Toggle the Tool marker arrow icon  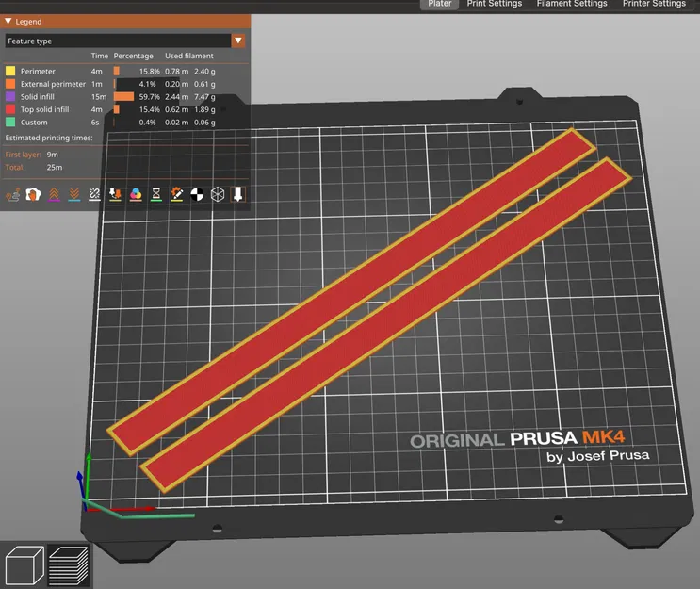[x=238, y=195]
